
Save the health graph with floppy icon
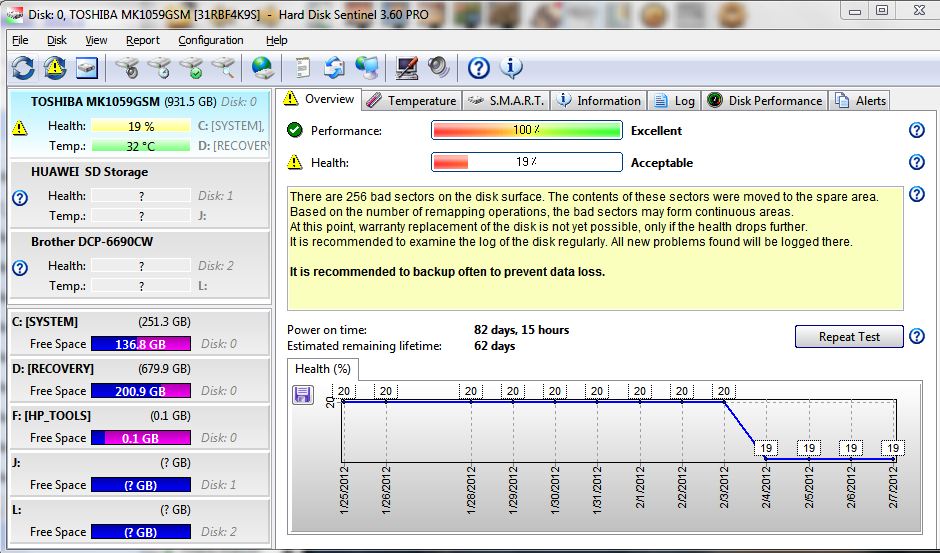(303, 395)
